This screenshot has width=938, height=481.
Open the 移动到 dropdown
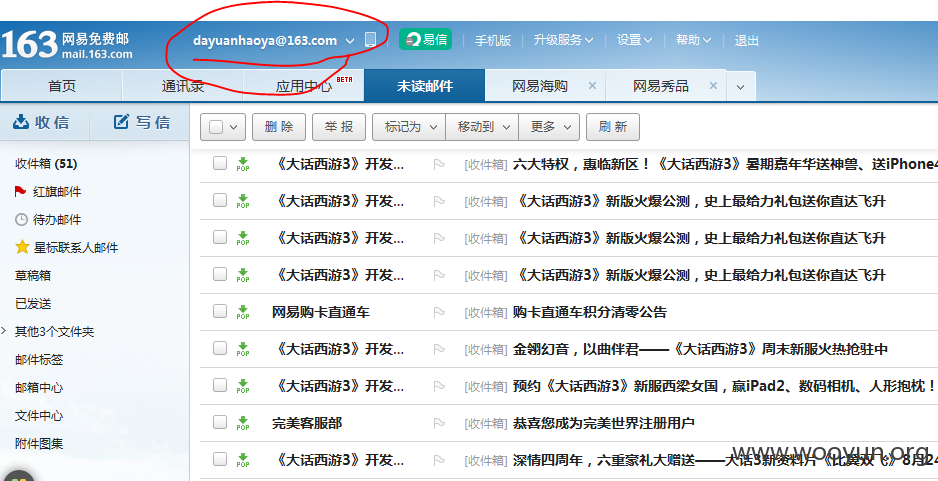tap(482, 127)
